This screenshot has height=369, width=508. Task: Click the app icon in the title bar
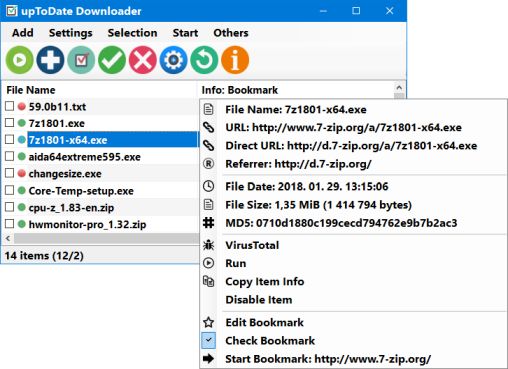pos(12,11)
